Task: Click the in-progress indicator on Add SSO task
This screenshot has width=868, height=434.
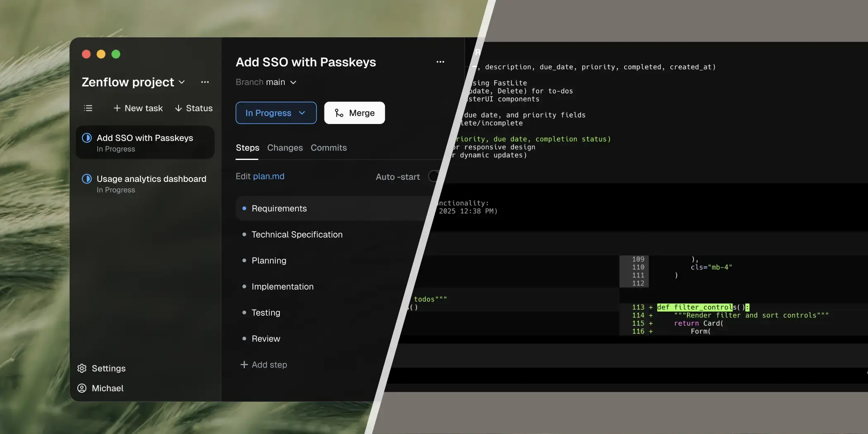Action: coord(86,138)
